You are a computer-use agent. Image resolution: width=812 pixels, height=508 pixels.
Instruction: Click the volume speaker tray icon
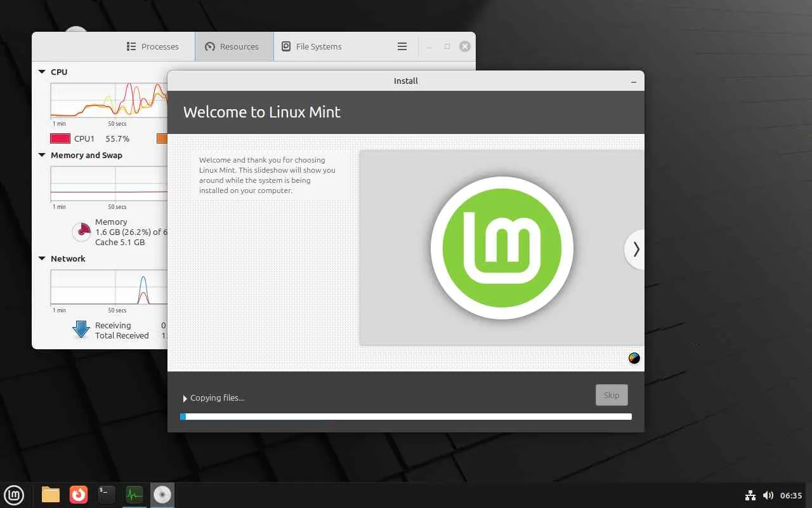(768, 495)
